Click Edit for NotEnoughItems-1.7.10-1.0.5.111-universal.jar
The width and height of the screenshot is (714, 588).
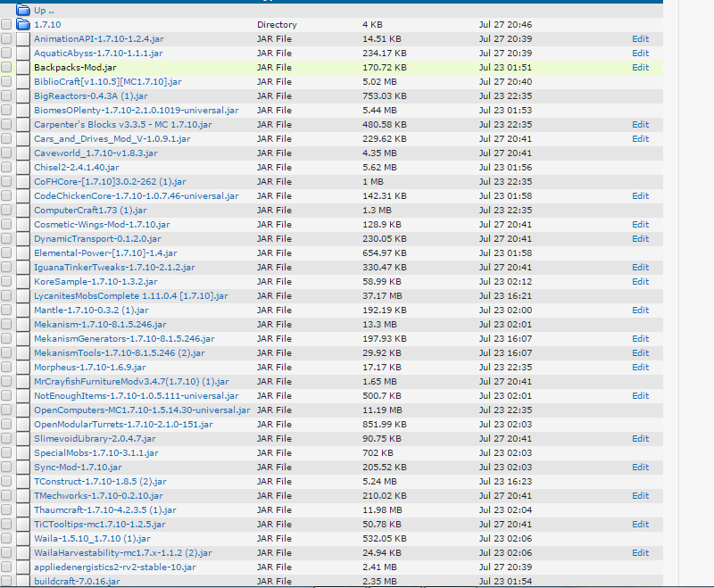(640, 395)
